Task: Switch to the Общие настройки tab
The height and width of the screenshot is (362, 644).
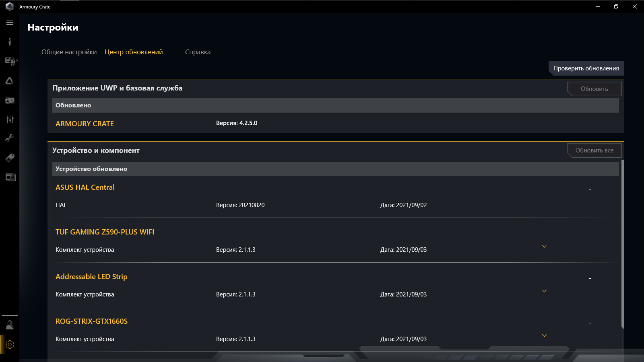Action: point(69,52)
